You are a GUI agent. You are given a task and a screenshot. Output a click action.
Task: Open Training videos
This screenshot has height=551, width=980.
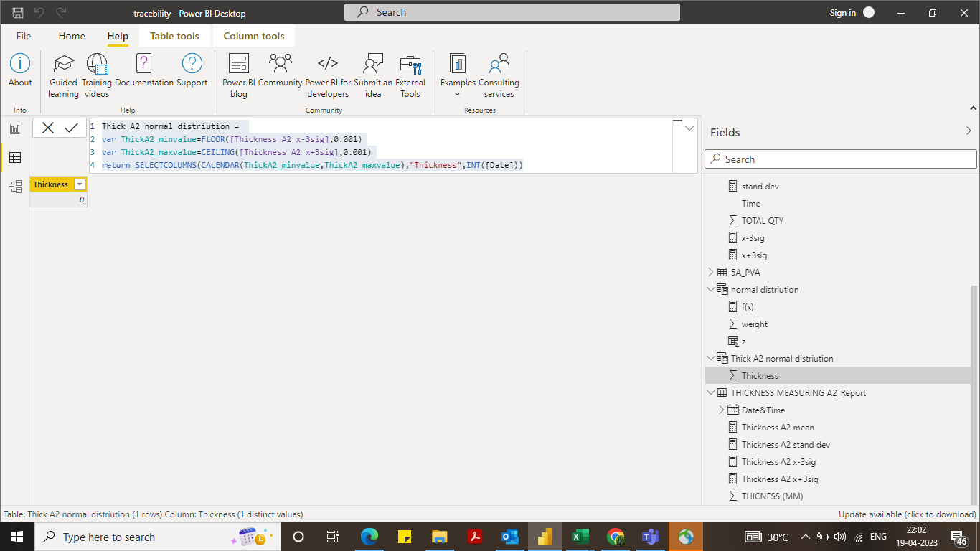(97, 75)
